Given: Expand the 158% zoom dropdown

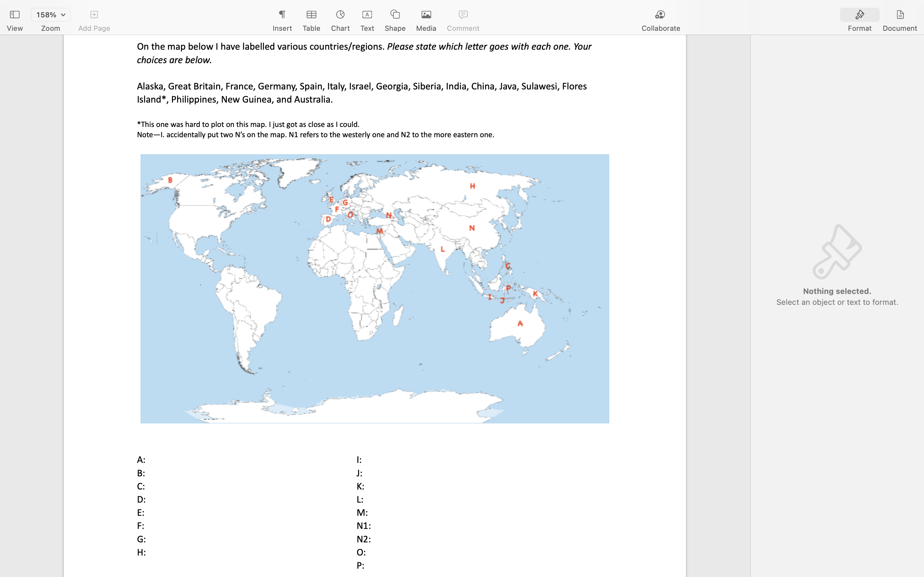Looking at the screenshot, I should coord(50,14).
